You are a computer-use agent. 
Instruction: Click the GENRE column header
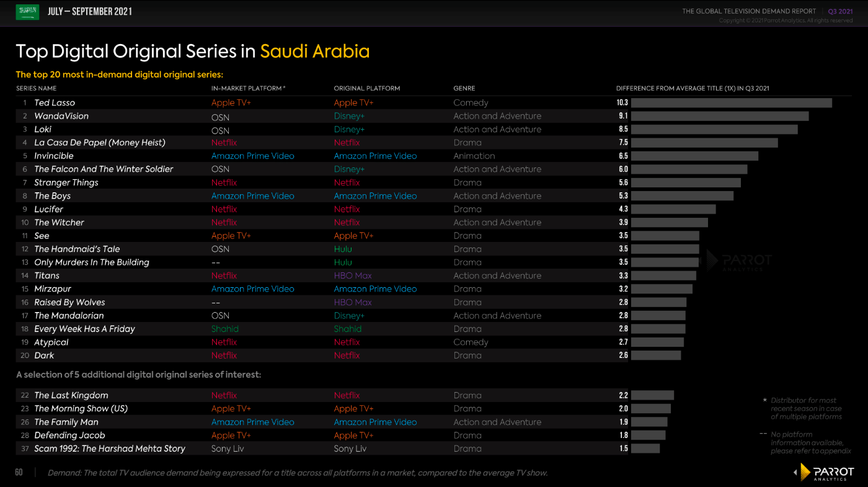click(x=464, y=88)
